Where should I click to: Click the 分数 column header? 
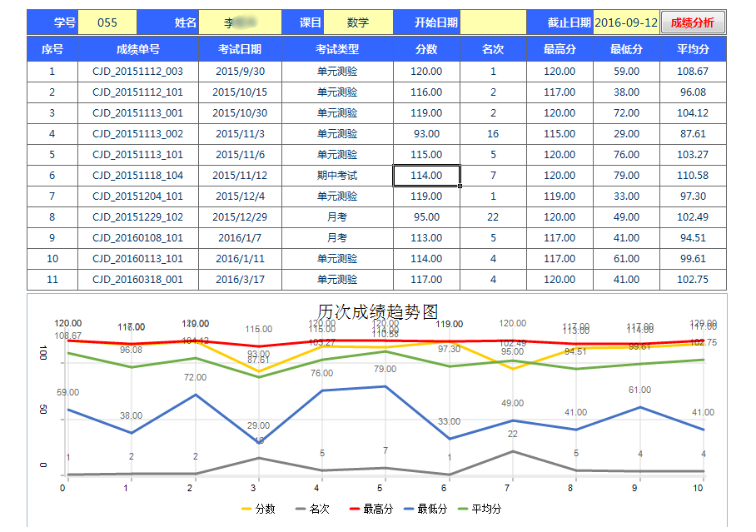tap(426, 49)
